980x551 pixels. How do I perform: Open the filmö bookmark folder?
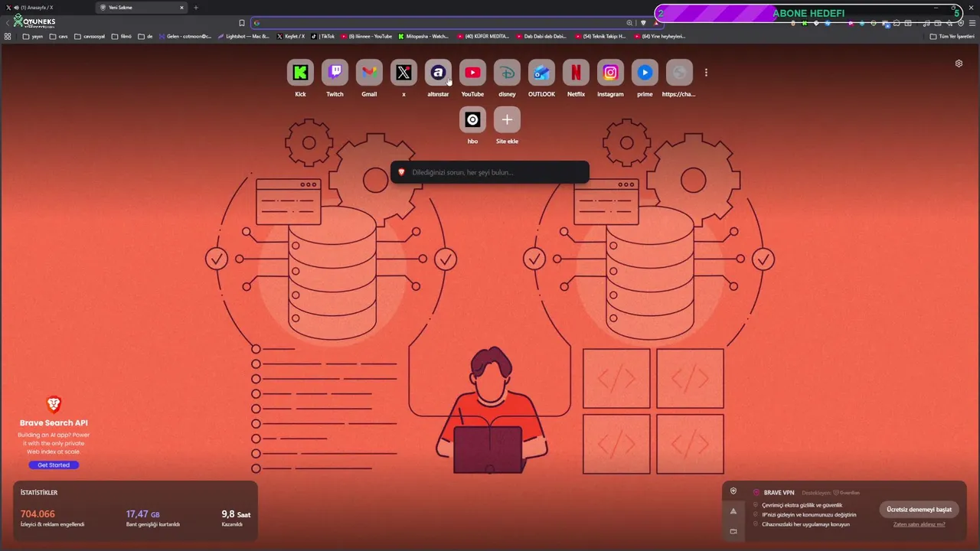click(122, 36)
